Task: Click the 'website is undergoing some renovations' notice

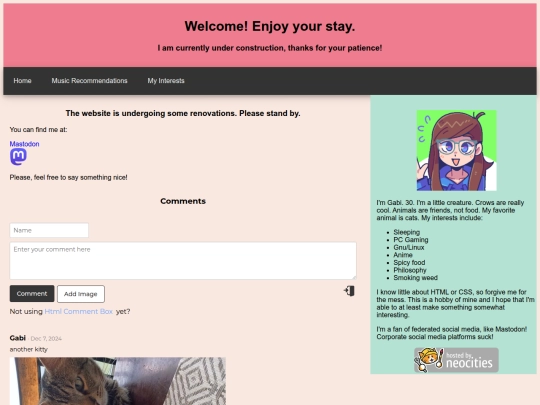Action: tap(183, 113)
